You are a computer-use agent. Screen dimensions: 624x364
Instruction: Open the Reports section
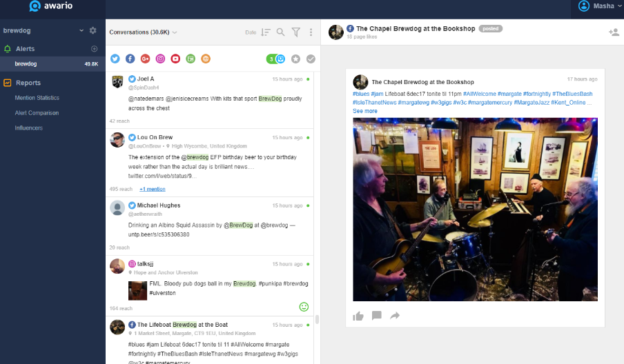[28, 83]
